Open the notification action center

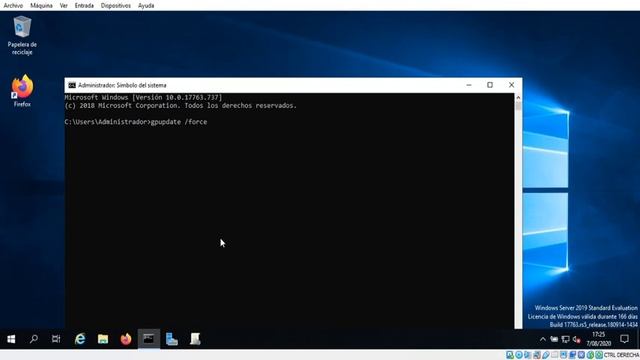[624, 339]
